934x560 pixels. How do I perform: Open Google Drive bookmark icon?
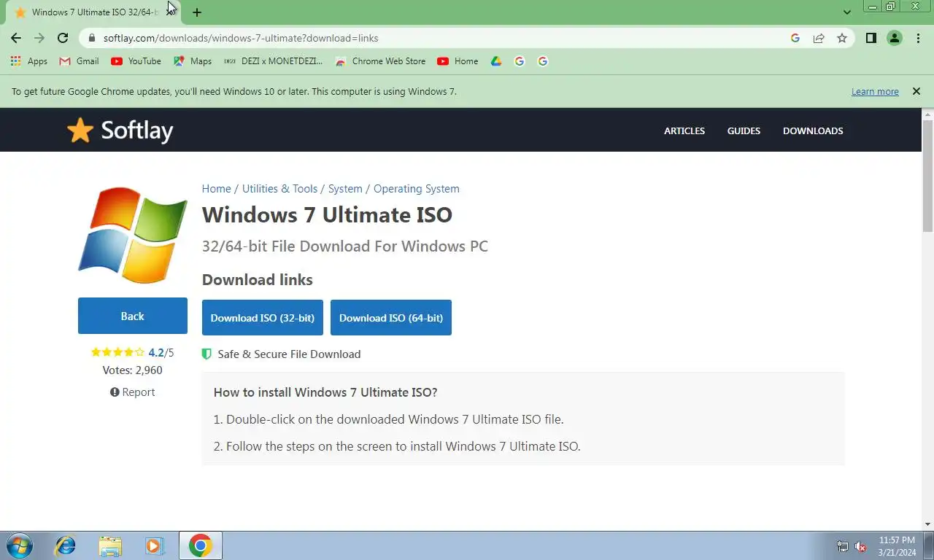[496, 61]
